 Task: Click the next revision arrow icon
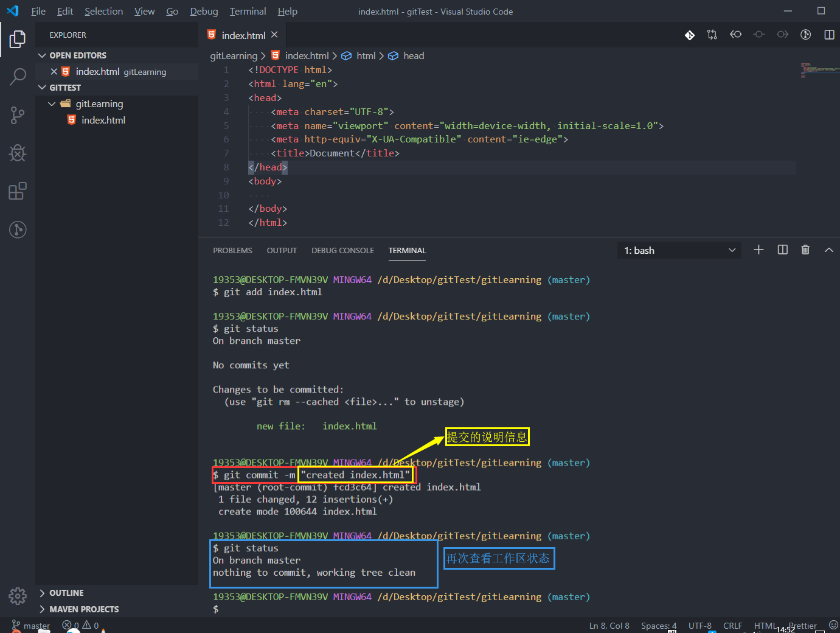click(x=783, y=35)
